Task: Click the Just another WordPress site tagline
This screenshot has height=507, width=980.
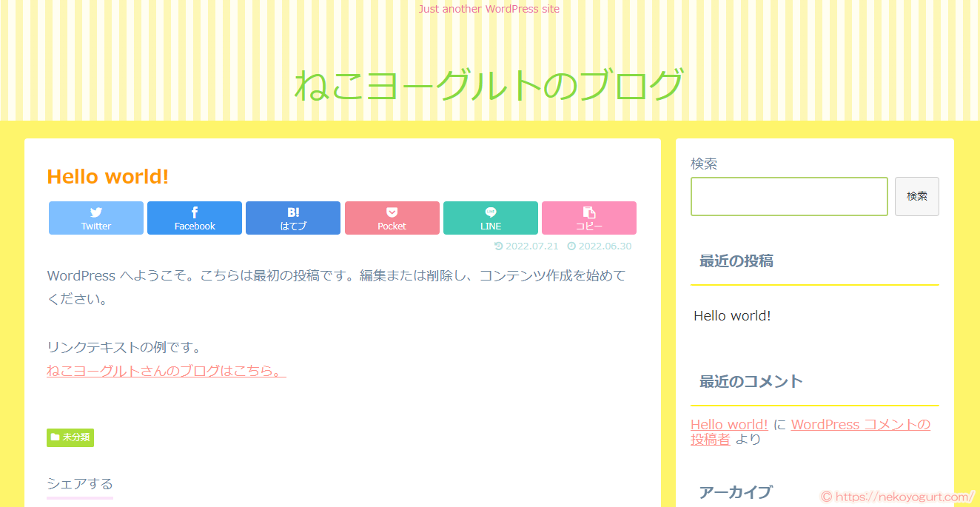Action: tap(489, 8)
